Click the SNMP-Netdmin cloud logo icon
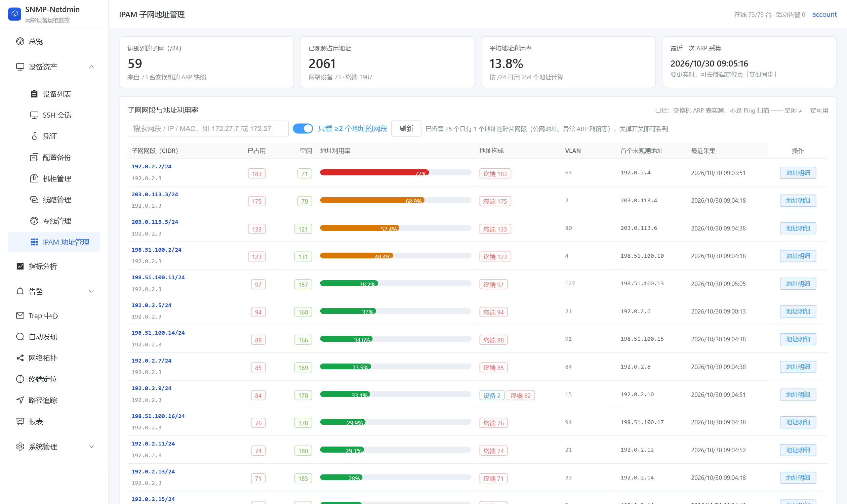847x504 pixels. 14,14
